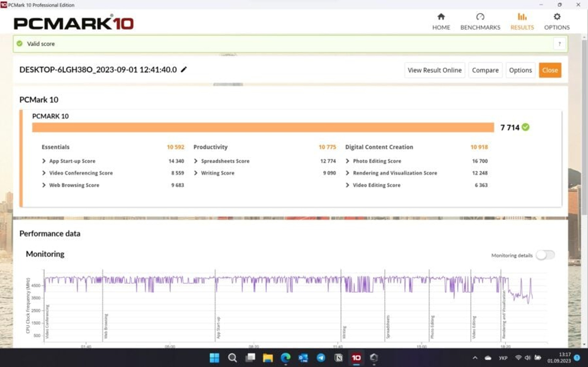The width and height of the screenshot is (588, 367).
Task: Click the HOME house icon
Action: [441, 17]
